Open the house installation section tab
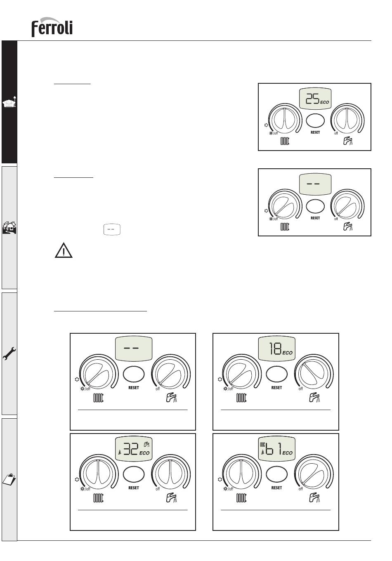The image size is (392, 561). pyautogui.click(x=9, y=227)
